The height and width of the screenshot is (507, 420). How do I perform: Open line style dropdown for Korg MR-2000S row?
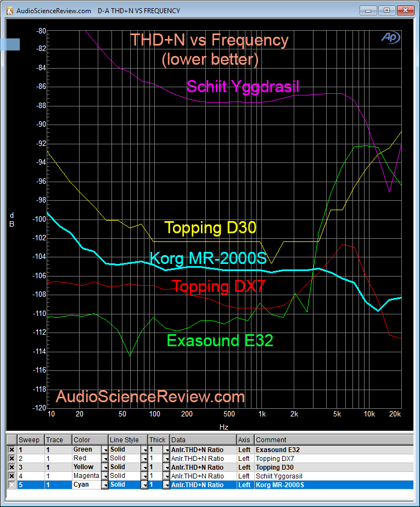144,485
